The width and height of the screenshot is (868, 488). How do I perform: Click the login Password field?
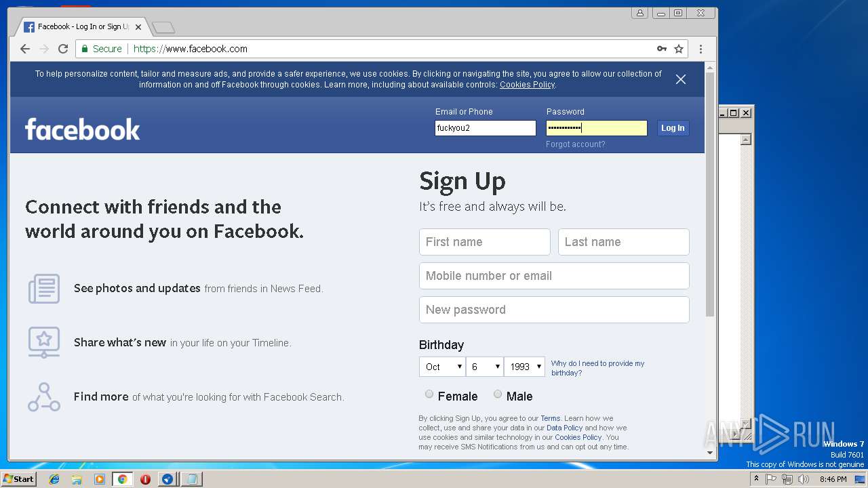tap(597, 128)
